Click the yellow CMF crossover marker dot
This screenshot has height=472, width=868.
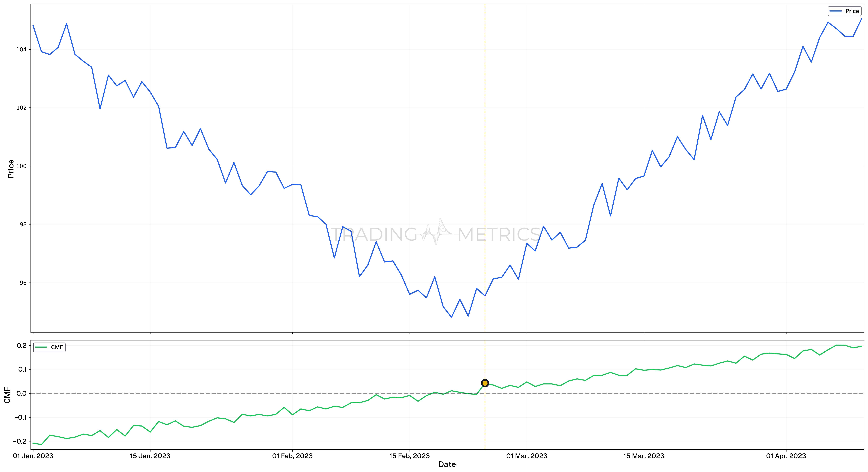tap(485, 383)
